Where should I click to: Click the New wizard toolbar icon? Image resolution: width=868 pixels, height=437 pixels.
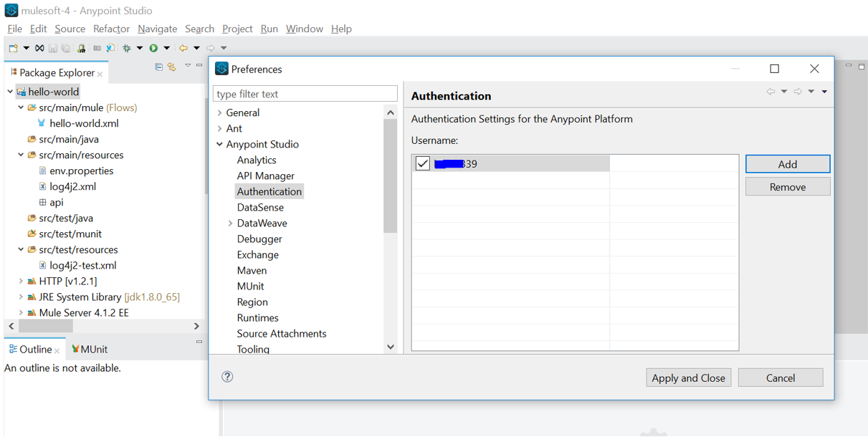(14, 48)
